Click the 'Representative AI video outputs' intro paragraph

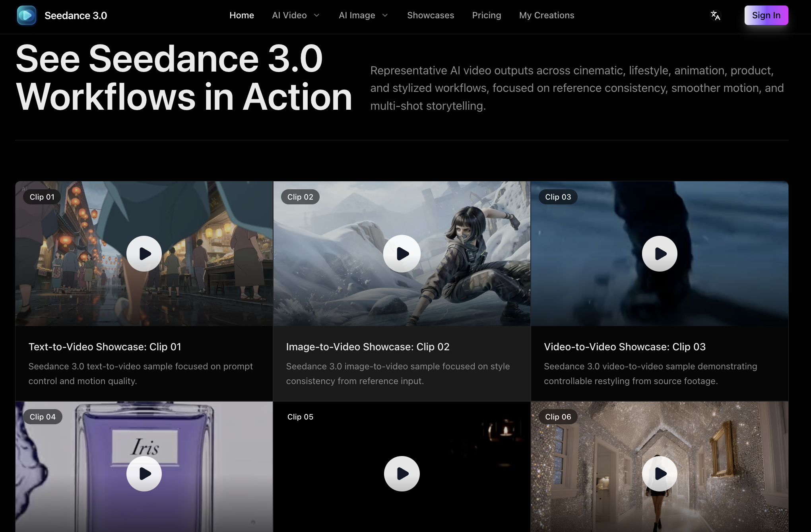pos(577,88)
